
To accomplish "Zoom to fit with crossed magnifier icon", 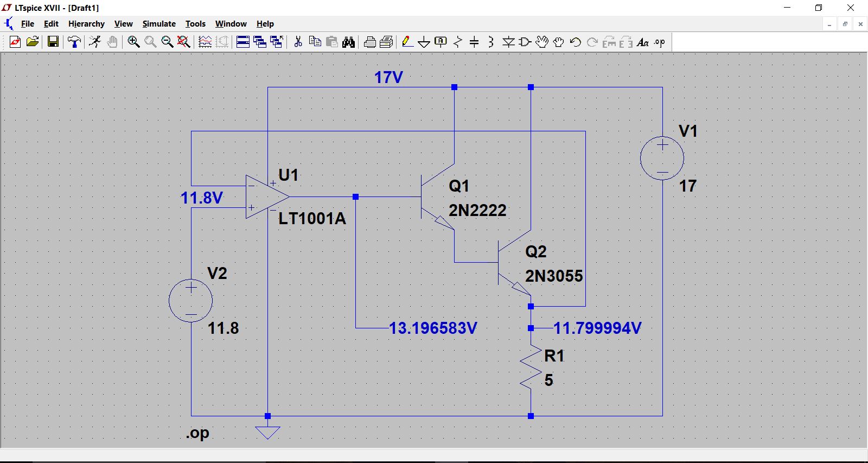I will click(184, 42).
